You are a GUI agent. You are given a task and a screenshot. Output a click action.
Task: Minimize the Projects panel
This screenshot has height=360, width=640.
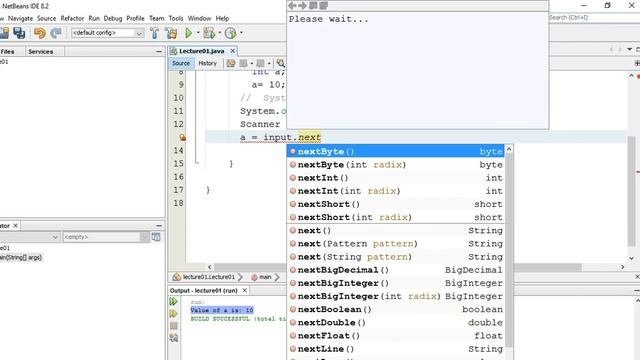point(159,51)
